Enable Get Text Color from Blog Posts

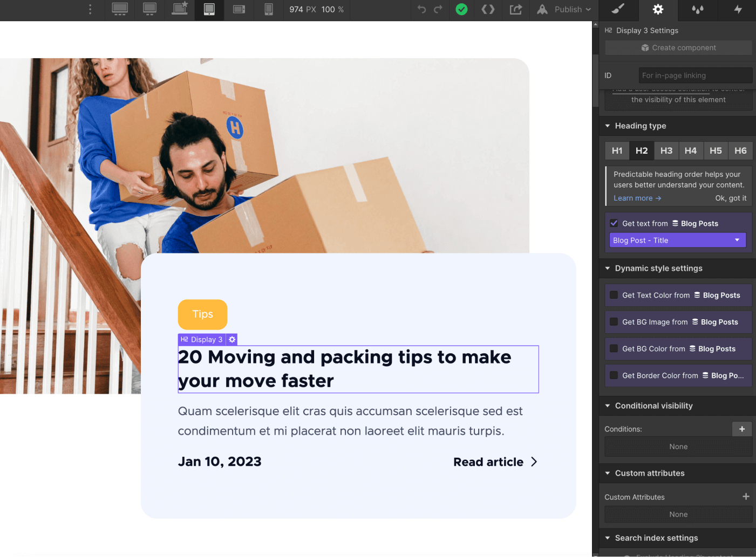coord(614,295)
